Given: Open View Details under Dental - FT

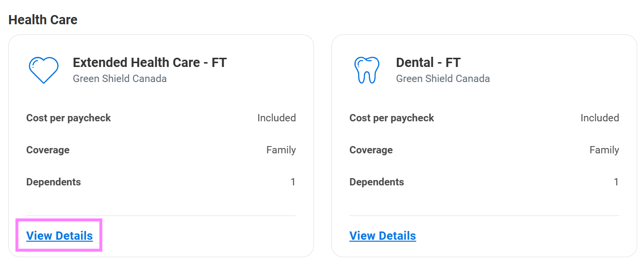Looking at the screenshot, I should (x=382, y=236).
